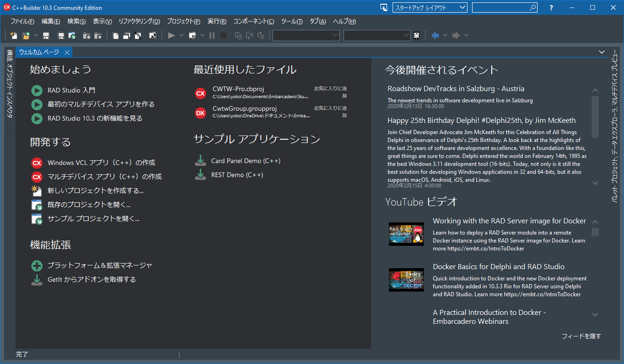
Task: Open the ツール(T) menu
Action: pyautogui.click(x=292, y=21)
